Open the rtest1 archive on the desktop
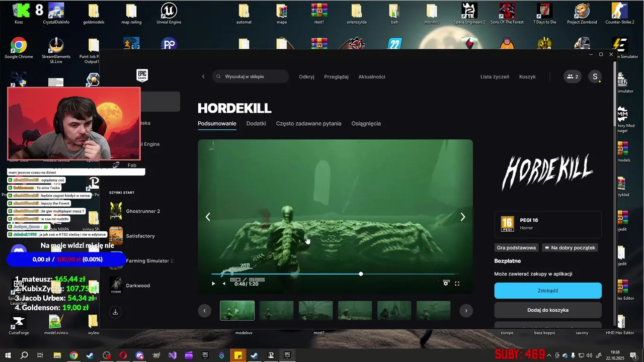 [319, 14]
